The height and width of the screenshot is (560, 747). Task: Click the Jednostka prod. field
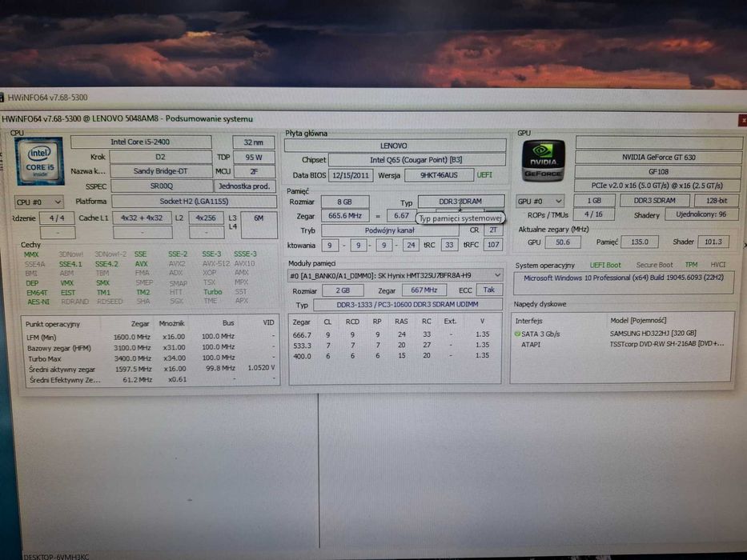pyautogui.click(x=244, y=186)
